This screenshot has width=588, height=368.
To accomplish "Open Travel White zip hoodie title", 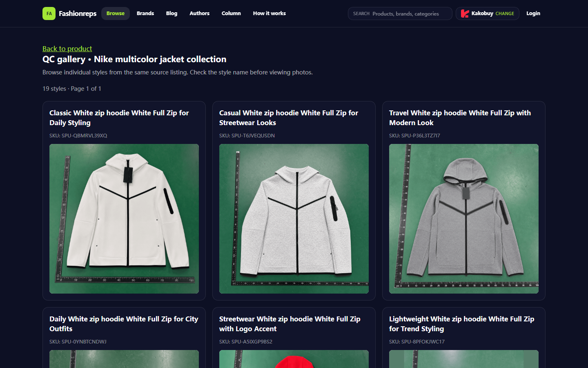I will (460, 118).
